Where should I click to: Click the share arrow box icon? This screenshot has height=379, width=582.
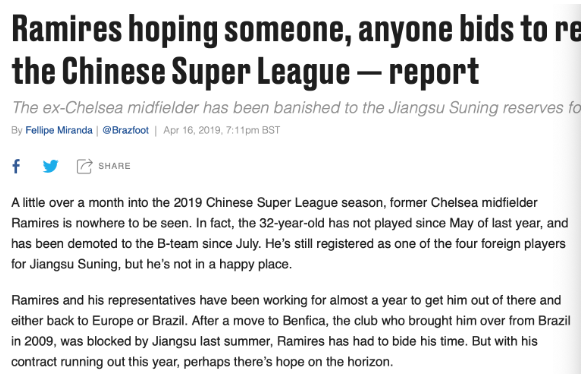point(84,166)
